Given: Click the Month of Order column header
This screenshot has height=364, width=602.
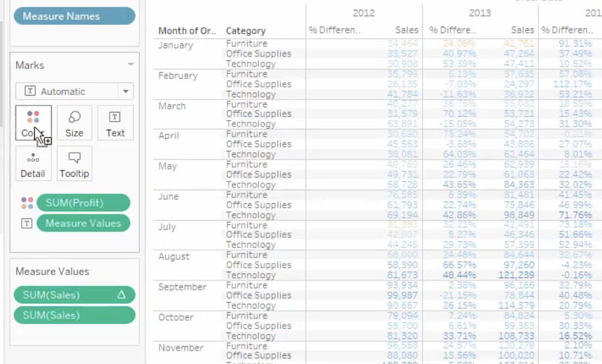Looking at the screenshot, I should [187, 31].
